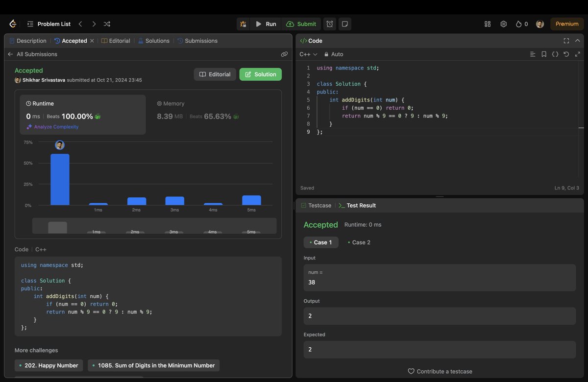
Task: Open the Notes sticky icon in top toolbar
Action: tap(345, 24)
